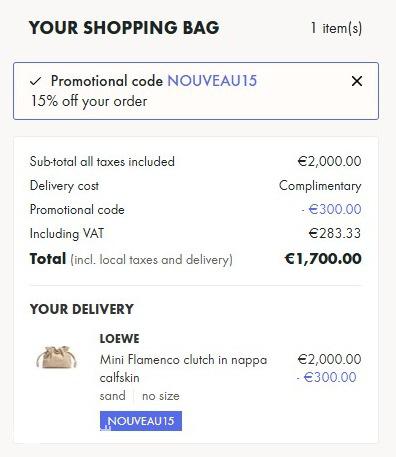
Task: Click the blue NOUVEAU15 badge under product
Action: point(141,421)
